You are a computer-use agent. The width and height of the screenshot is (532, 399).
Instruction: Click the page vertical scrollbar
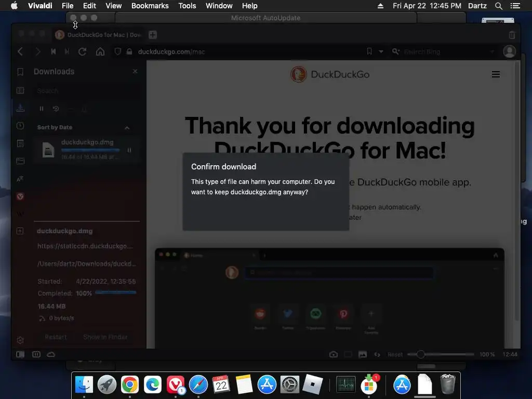point(517,190)
